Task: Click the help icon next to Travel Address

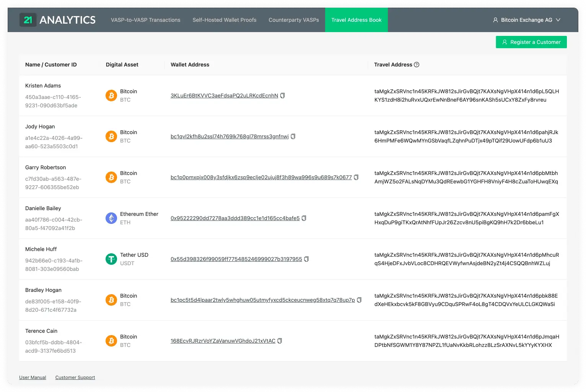Action: [417, 64]
